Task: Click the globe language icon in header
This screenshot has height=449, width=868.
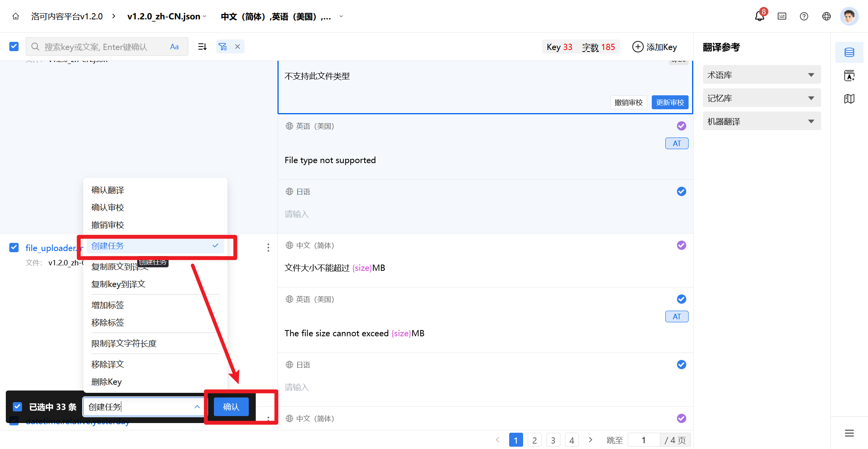Action: click(x=827, y=16)
